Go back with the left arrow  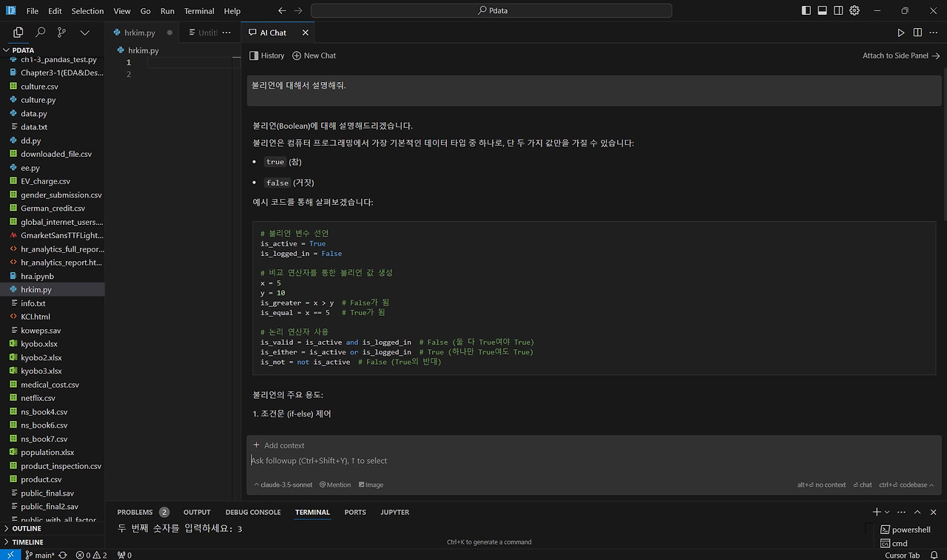282,11
